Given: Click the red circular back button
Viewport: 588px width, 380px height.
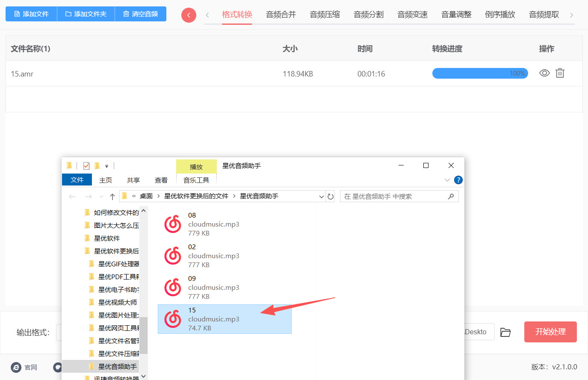Looking at the screenshot, I should click(x=189, y=15).
